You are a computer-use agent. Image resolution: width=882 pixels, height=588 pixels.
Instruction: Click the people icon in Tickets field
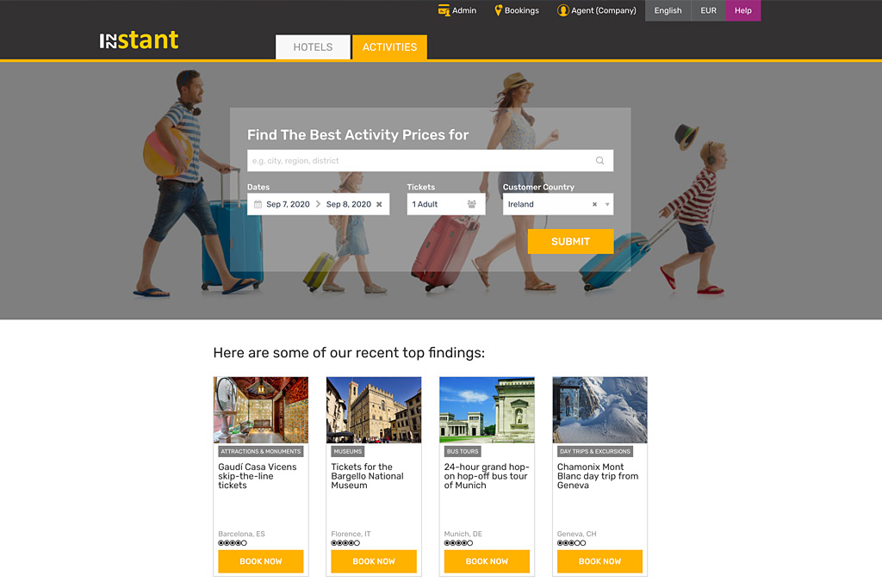pyautogui.click(x=471, y=204)
